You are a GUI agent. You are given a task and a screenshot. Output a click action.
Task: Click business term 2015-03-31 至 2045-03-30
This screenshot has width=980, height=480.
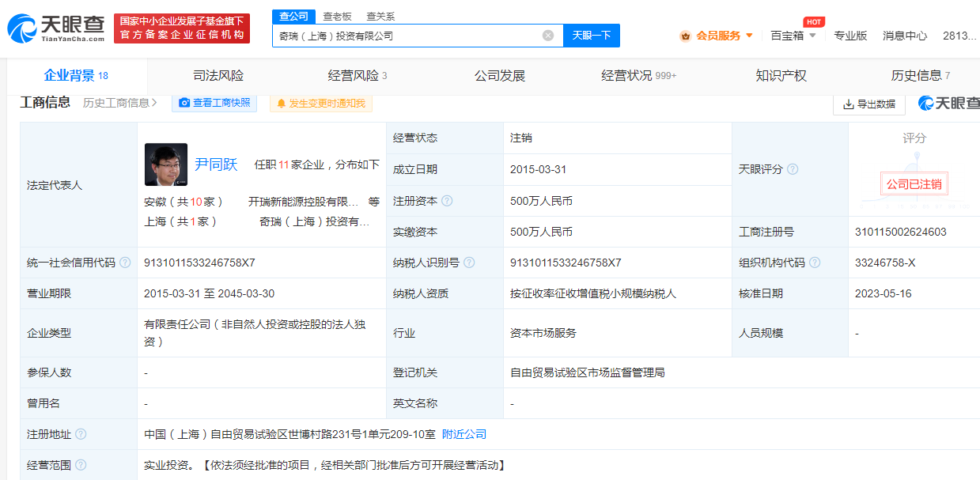coord(209,293)
